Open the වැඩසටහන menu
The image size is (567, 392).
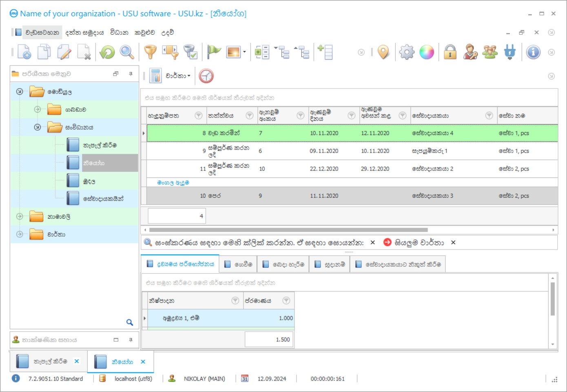42,32
